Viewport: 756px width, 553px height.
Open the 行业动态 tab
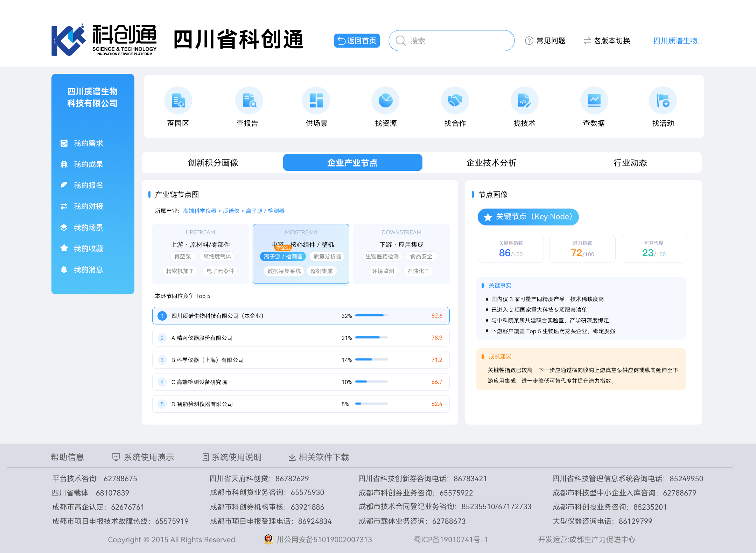coord(630,162)
